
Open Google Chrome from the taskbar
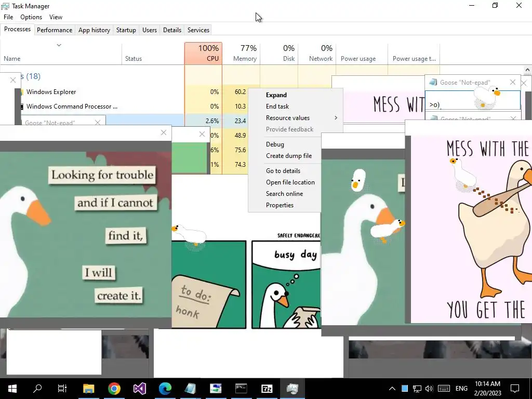[114, 388]
